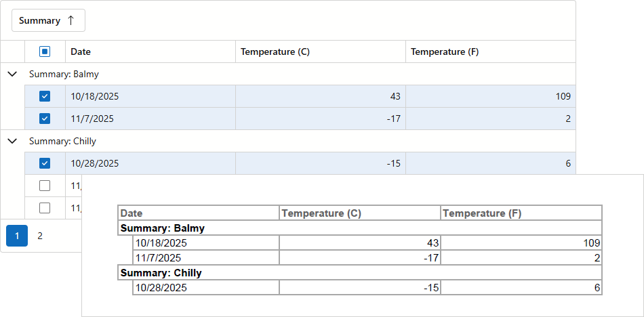Click the 43 temperature cell in grid
644x317 pixels.
click(x=395, y=96)
